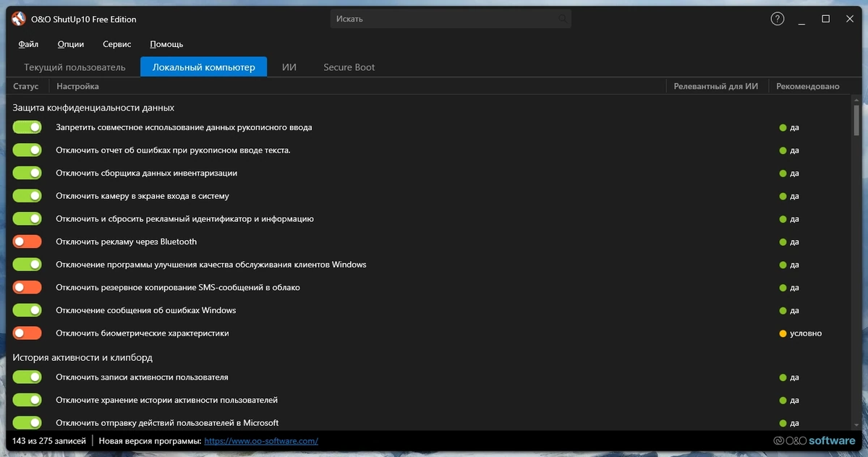Click 'Новая версия программы:' status text
868x457 pixels.
click(150, 440)
